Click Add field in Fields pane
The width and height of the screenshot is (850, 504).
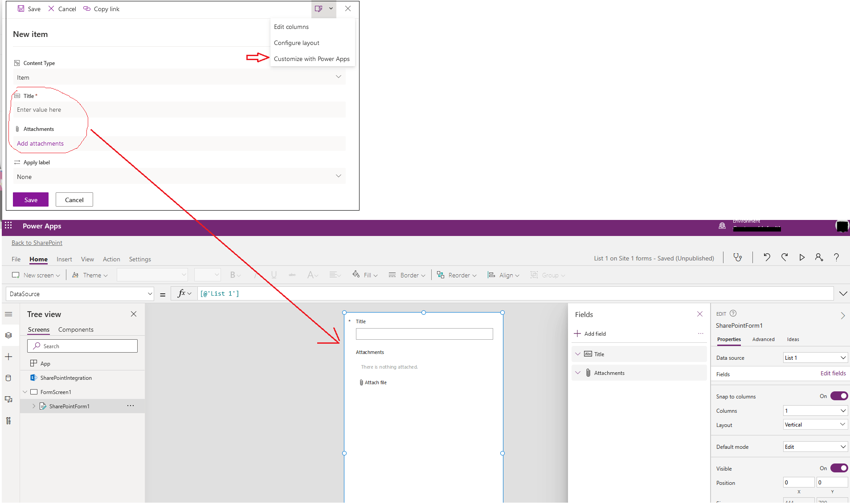click(590, 333)
